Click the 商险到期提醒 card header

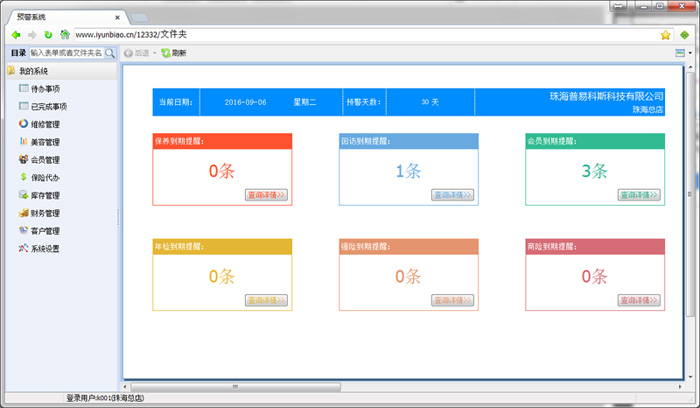tap(595, 246)
